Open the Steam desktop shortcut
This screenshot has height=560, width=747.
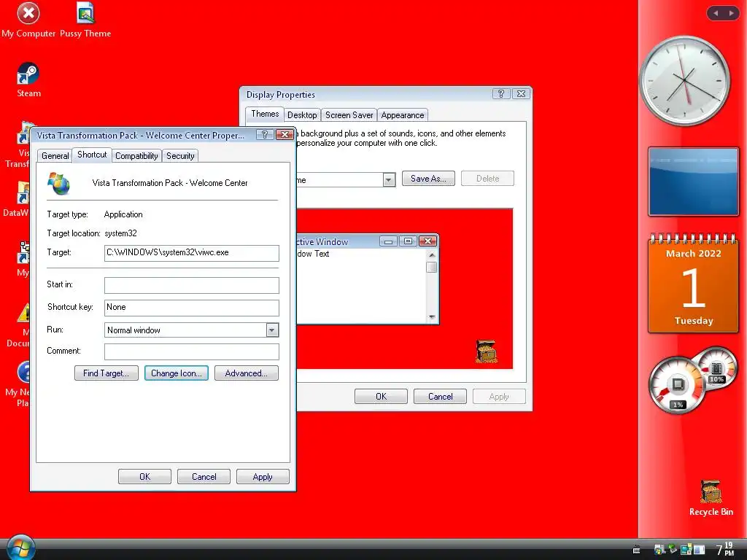click(28, 79)
